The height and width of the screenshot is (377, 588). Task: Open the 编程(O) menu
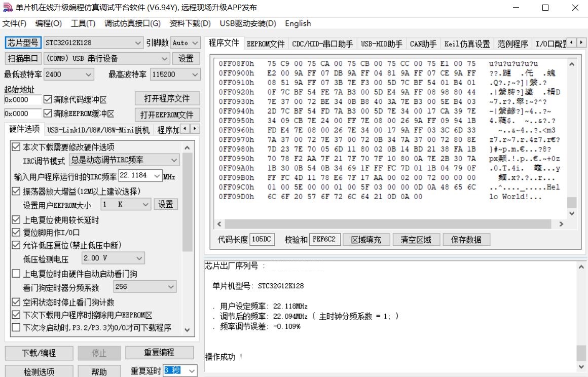coord(48,24)
